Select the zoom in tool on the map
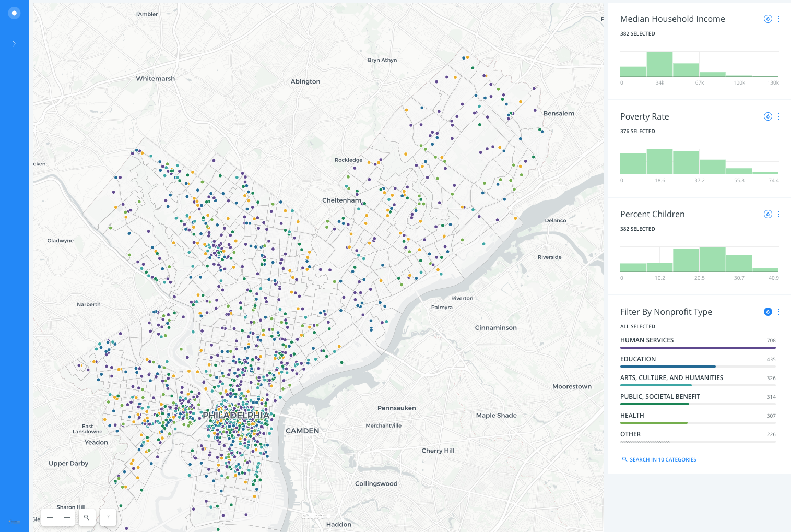Screen dimensions: 791x532 [x=66, y=517]
